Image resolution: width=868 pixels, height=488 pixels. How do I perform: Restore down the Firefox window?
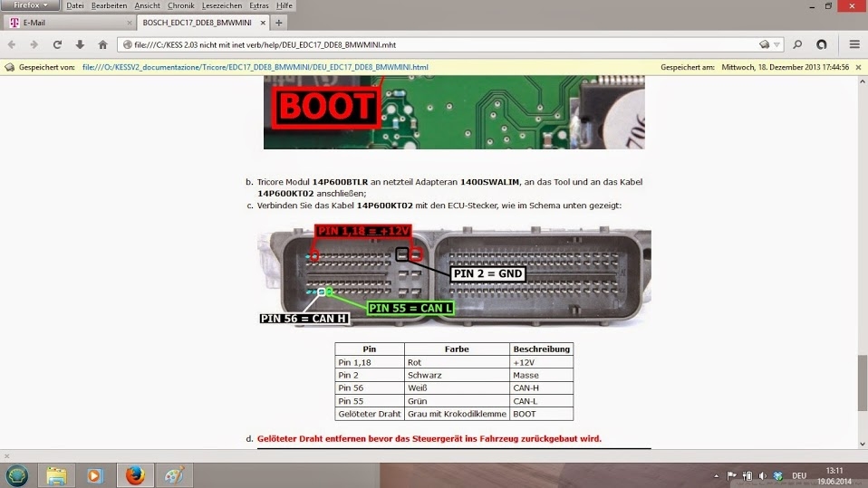tap(829, 6)
